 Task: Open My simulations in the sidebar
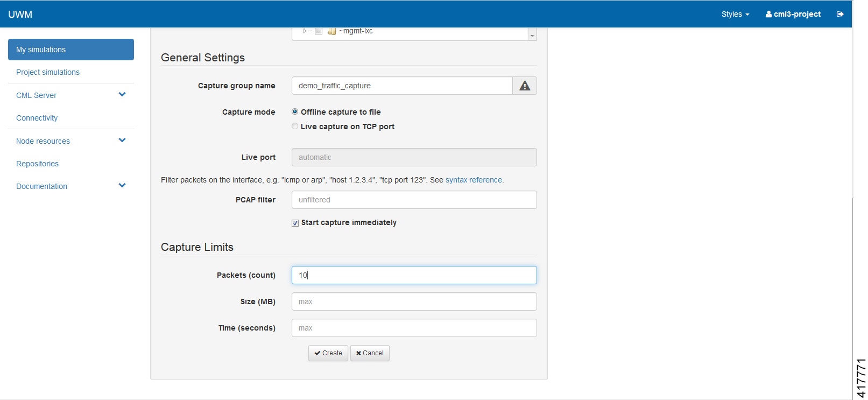(x=71, y=50)
